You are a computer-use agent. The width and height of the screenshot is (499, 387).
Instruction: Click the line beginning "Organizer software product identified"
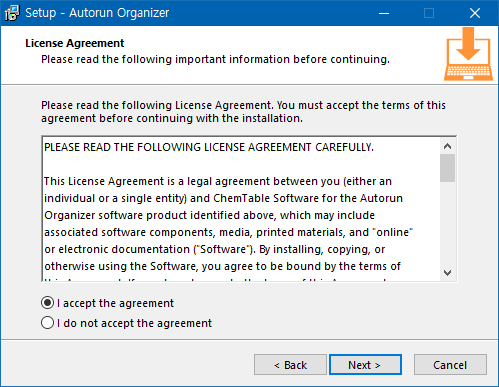coord(210,215)
